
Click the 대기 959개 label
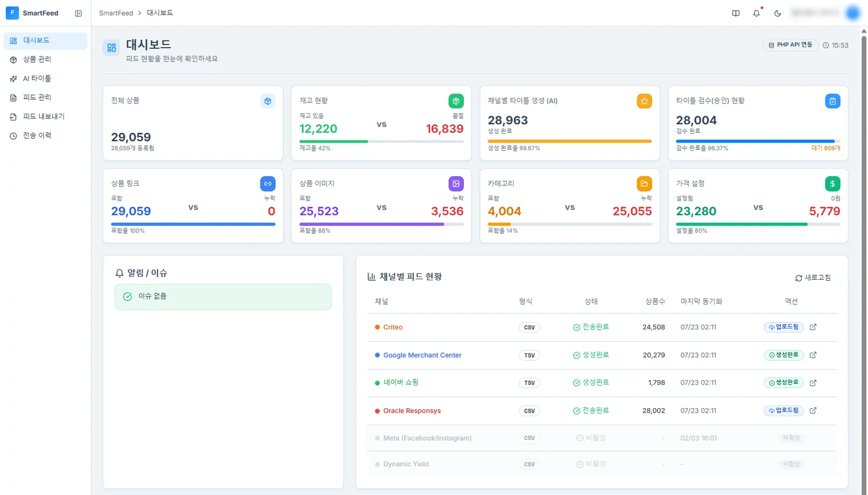[x=826, y=148]
